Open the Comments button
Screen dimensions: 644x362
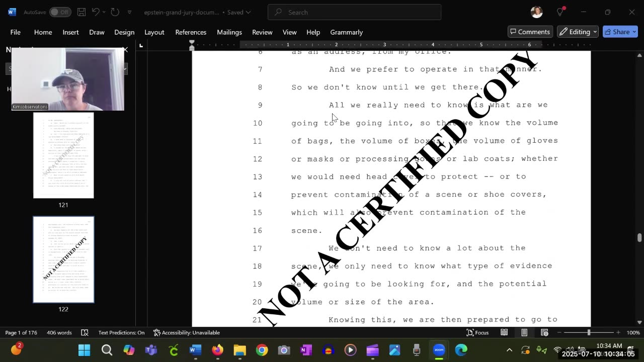[x=530, y=32]
